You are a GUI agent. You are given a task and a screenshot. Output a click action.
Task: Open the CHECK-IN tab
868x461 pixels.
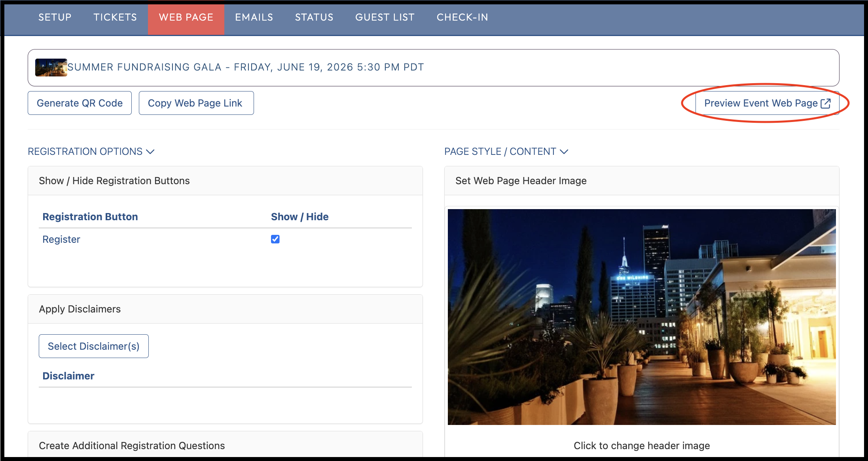(462, 17)
